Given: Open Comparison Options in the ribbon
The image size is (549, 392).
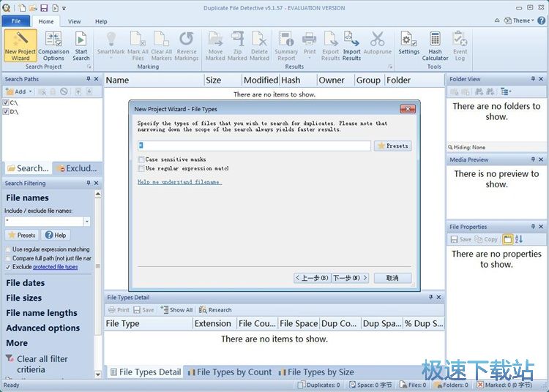Looking at the screenshot, I should [53, 45].
